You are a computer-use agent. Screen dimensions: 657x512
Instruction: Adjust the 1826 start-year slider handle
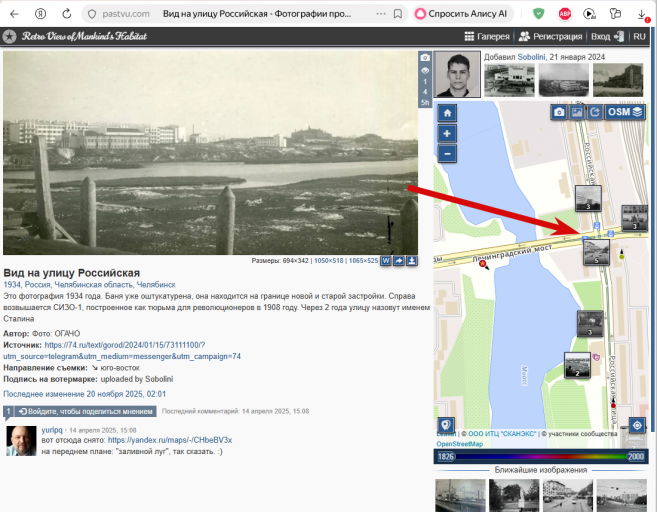445,456
